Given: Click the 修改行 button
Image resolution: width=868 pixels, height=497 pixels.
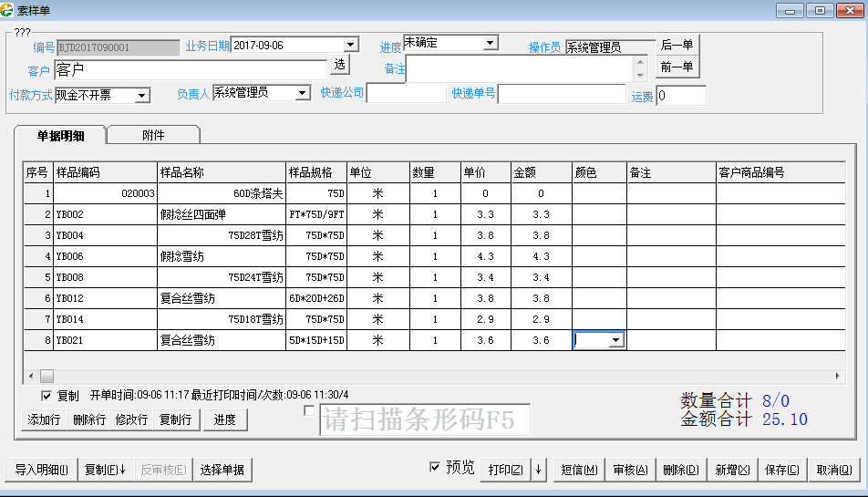Looking at the screenshot, I should click(x=131, y=419).
